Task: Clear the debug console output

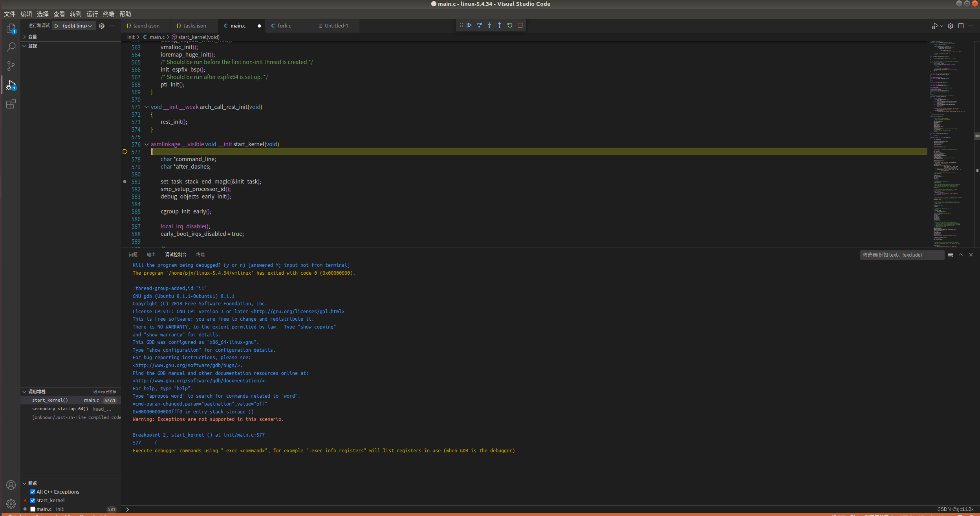Action: coord(951,255)
